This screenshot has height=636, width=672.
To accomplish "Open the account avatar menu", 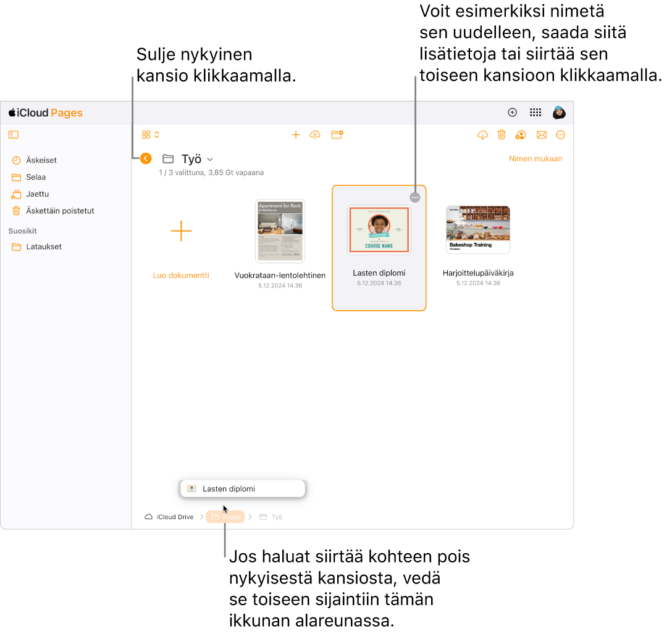I will tap(559, 112).
